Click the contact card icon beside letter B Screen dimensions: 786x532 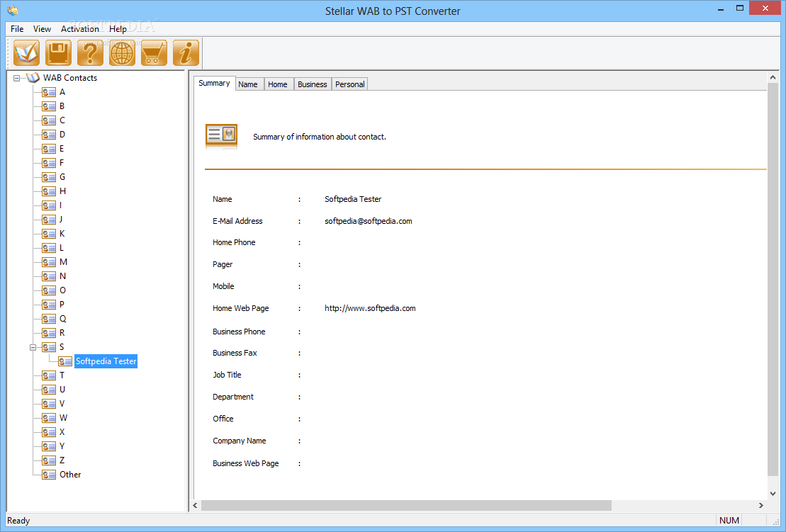tap(49, 106)
